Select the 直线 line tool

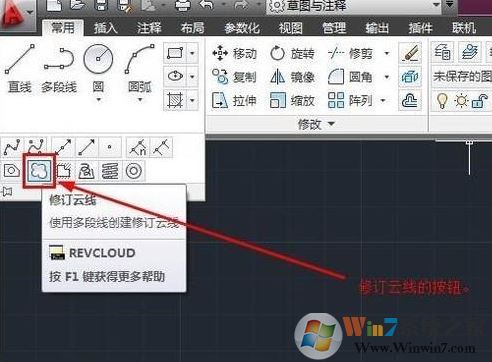coord(19,68)
